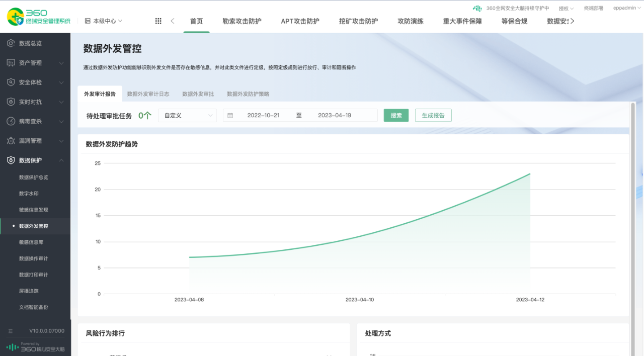This screenshot has height=356, width=644.
Task: Open the 勒索攻击防护 top tab
Action: coord(242,21)
